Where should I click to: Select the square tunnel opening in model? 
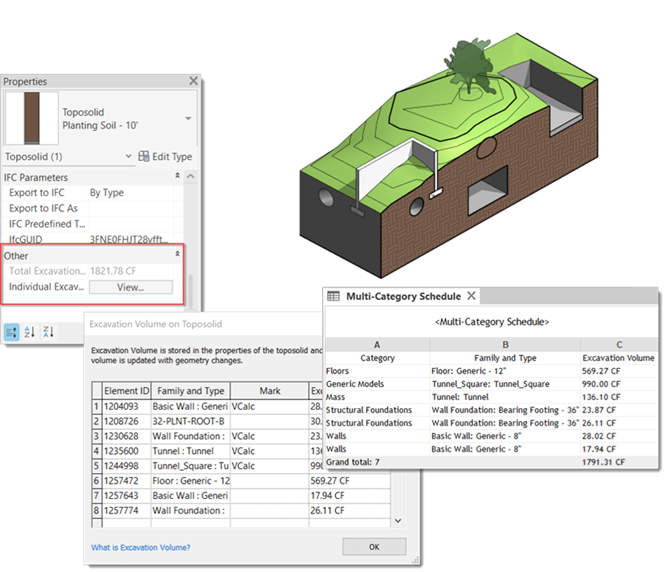click(x=488, y=191)
